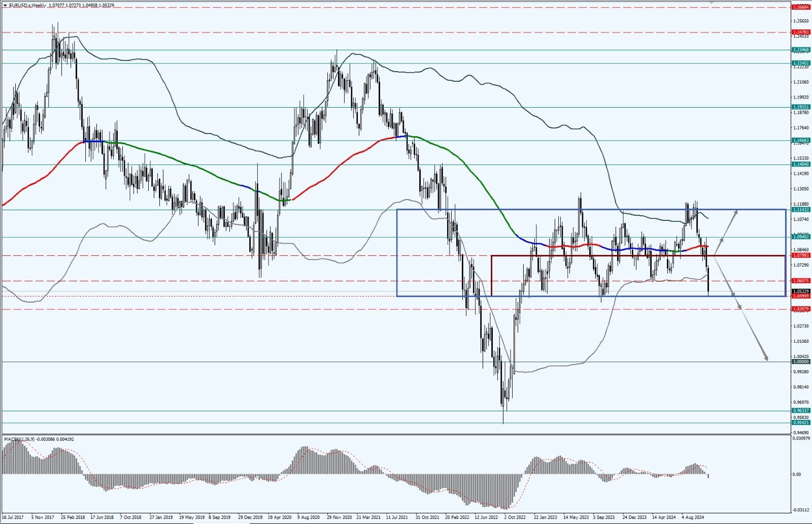Click the red 1.07993 price tag

800,255
